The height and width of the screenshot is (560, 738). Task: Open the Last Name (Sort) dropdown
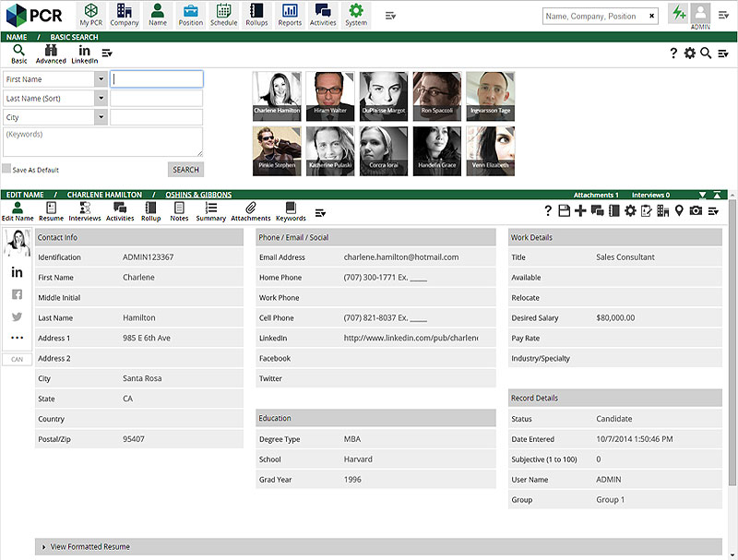(102, 99)
